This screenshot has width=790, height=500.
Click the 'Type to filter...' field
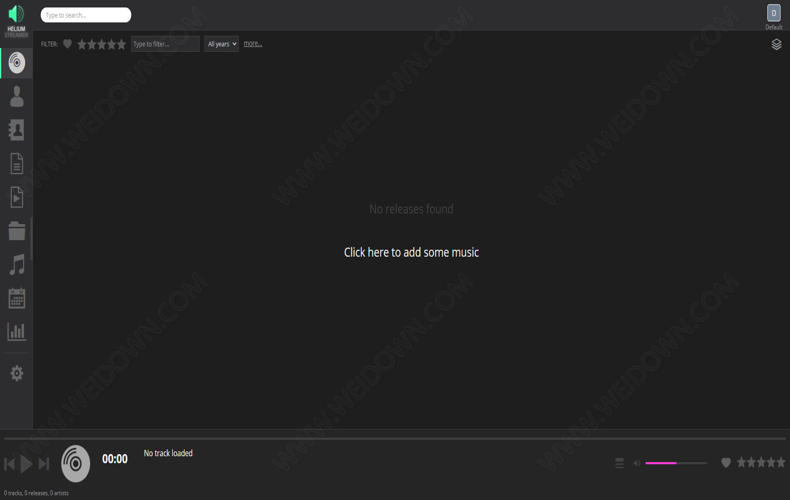(x=165, y=44)
